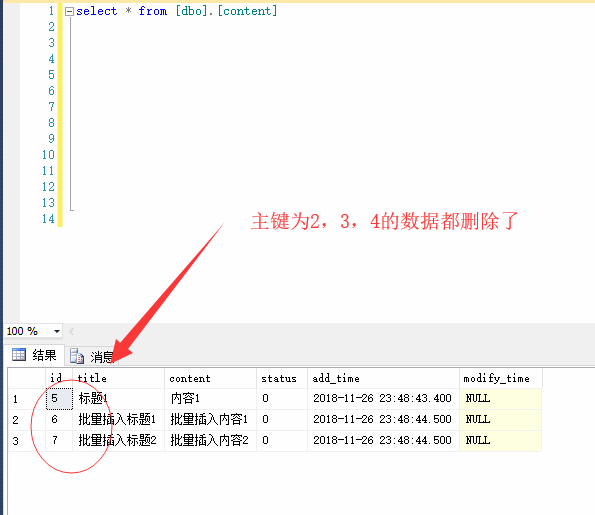595x515 pixels.
Task: Click the title cell 批里插入标题1
Action: [118, 419]
